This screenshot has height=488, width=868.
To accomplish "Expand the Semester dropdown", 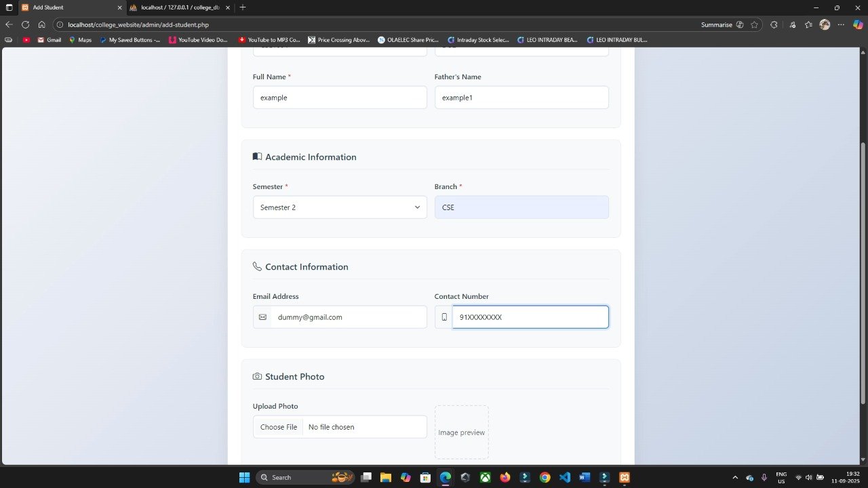I will coord(340,207).
